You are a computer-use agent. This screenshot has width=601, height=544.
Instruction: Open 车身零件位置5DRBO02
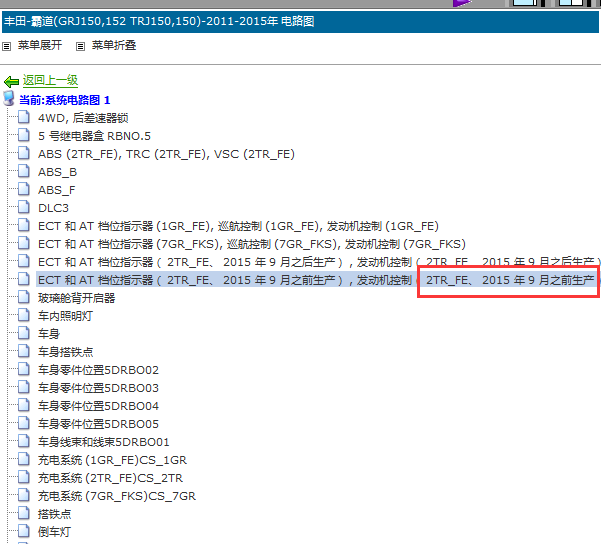point(98,370)
